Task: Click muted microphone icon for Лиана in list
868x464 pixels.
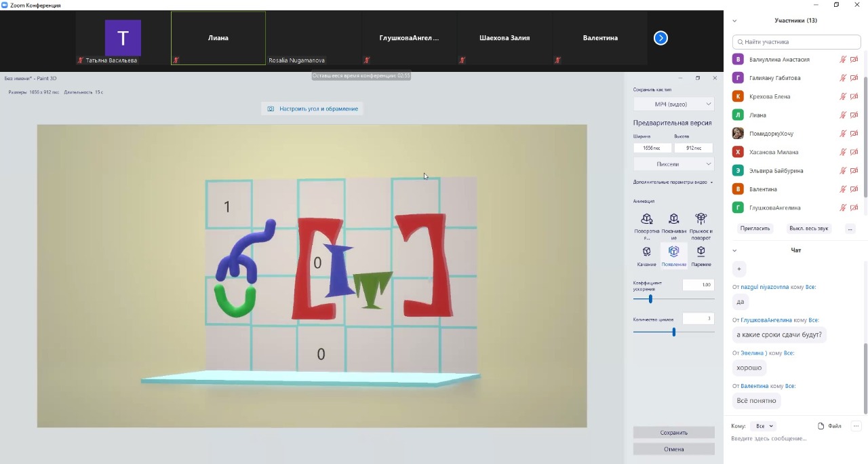Action: (x=843, y=115)
